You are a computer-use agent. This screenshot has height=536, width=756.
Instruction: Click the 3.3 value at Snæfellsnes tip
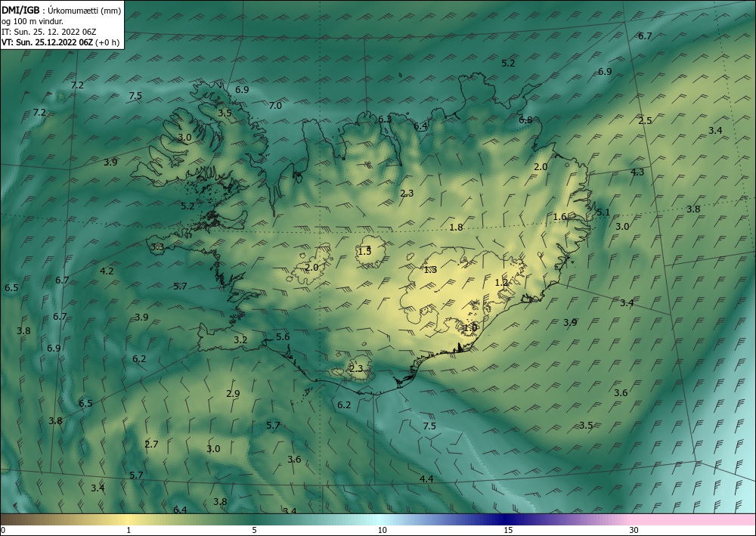pyautogui.click(x=158, y=247)
